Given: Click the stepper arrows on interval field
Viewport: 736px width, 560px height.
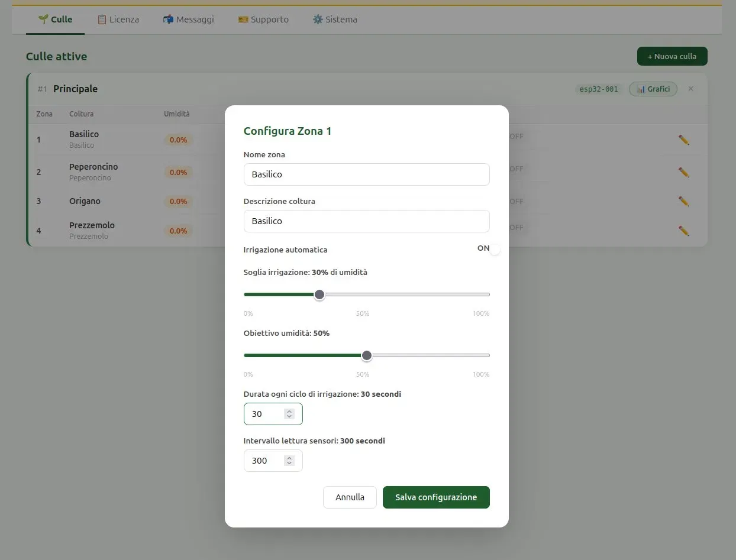Looking at the screenshot, I should (x=289, y=461).
